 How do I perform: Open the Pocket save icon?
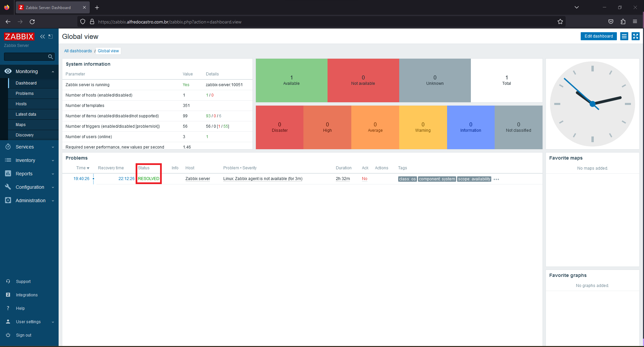point(611,22)
